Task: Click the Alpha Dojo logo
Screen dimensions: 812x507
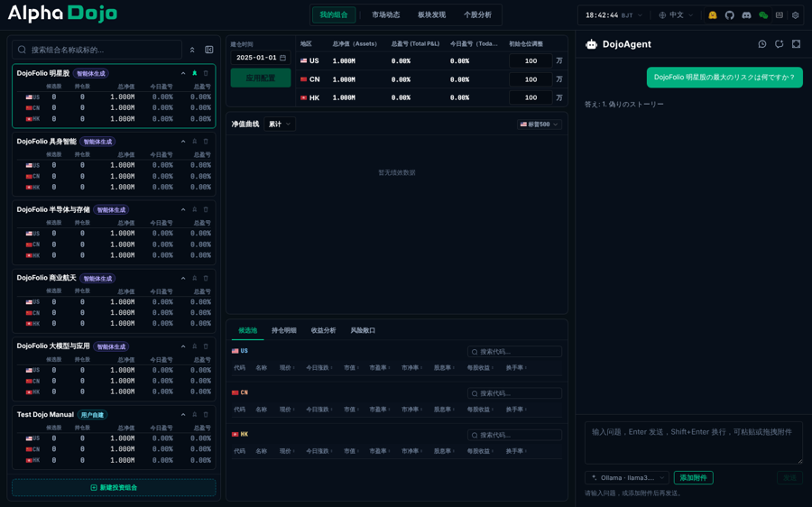Action: [62, 14]
